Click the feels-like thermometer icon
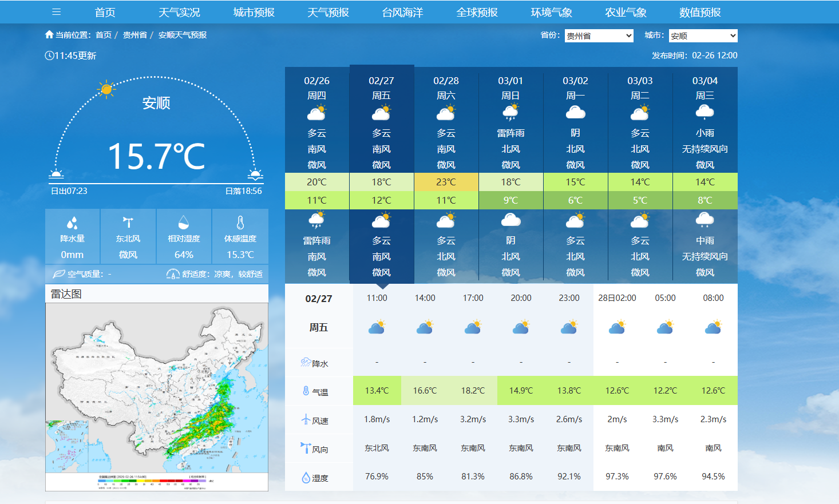This screenshot has width=839, height=504. coord(240,223)
